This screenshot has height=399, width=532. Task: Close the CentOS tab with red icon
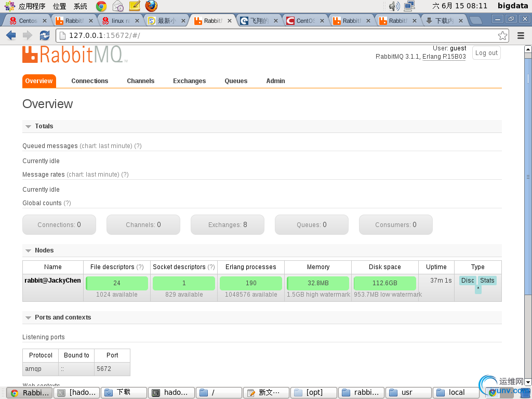coord(322,21)
